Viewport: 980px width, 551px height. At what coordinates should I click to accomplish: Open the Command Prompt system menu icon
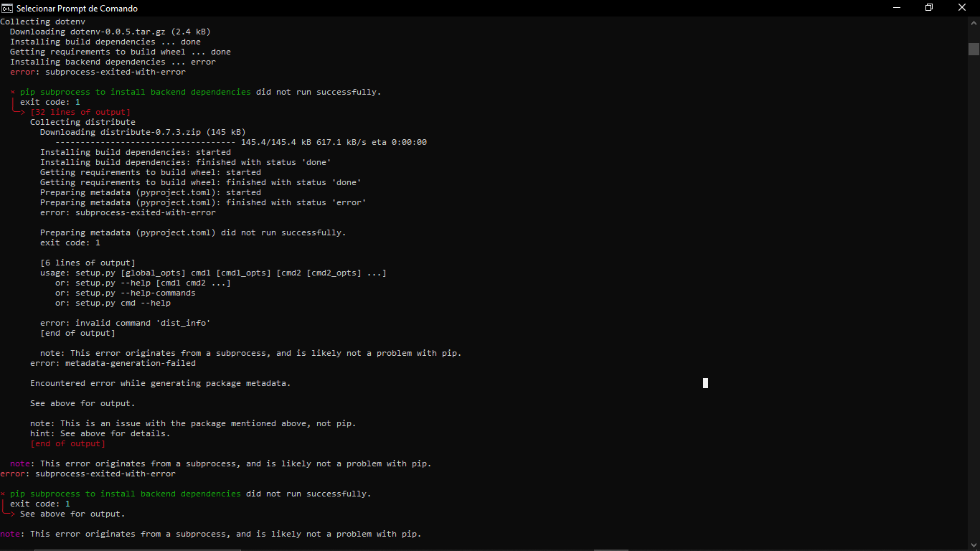coord(7,8)
